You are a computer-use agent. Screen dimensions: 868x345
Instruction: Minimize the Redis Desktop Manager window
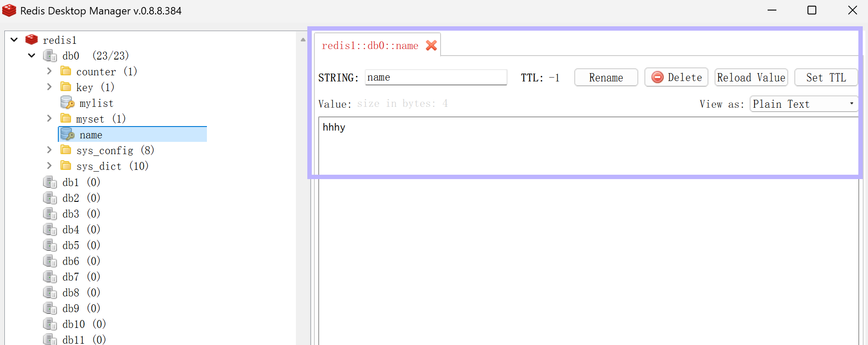[x=772, y=10]
